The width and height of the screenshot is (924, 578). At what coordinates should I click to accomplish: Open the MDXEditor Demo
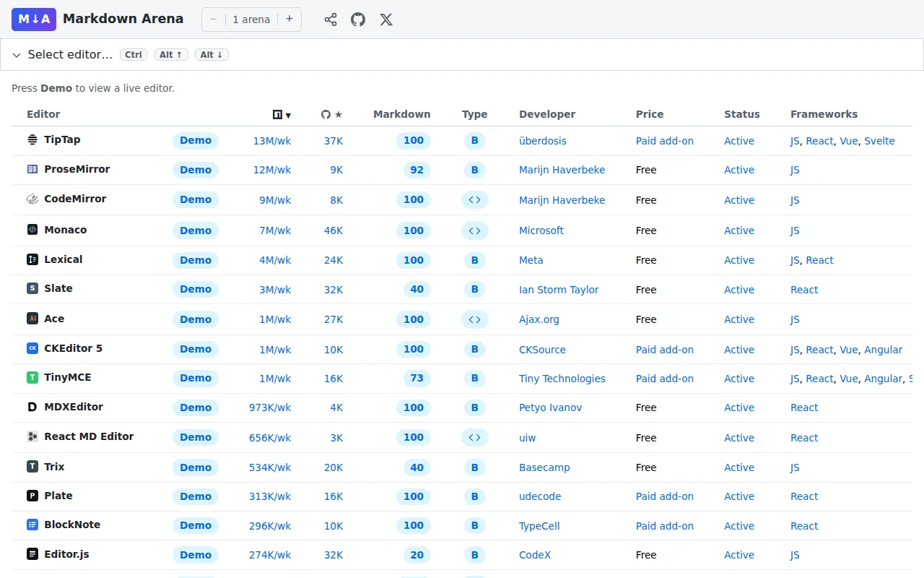coord(196,407)
